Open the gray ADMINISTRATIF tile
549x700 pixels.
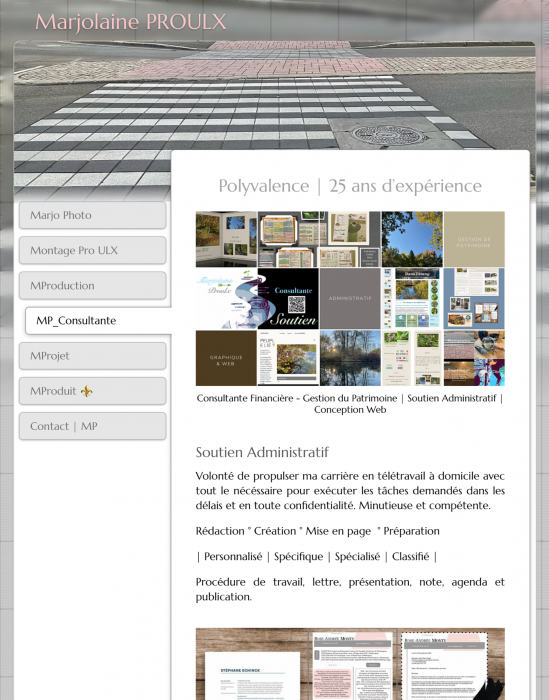pyautogui.click(x=350, y=299)
